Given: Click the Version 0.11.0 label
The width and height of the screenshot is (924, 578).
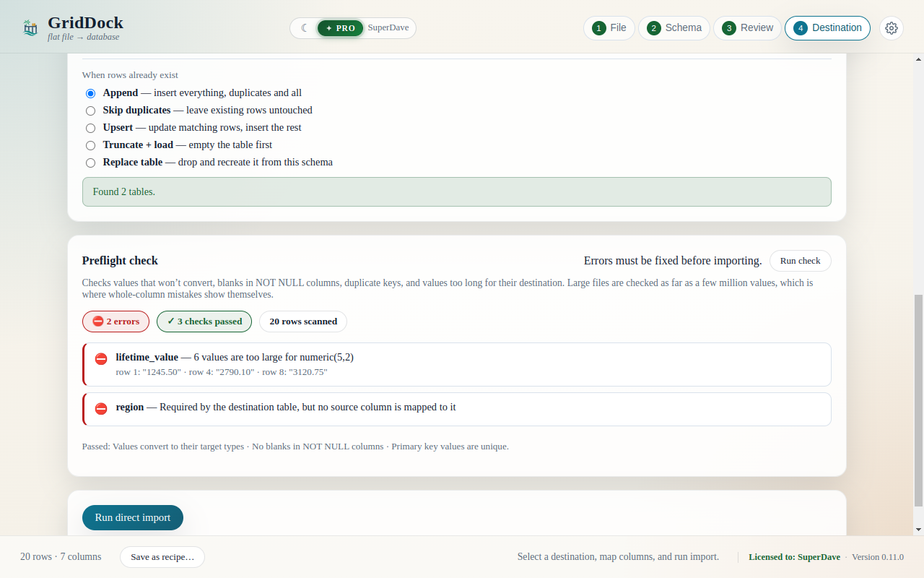Looking at the screenshot, I should pyautogui.click(x=878, y=557).
